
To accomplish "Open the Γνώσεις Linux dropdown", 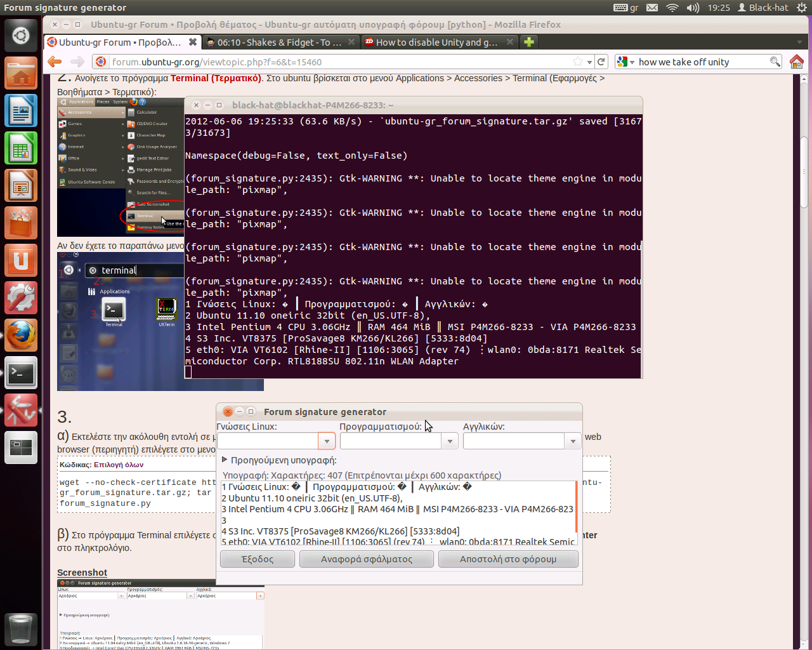I will 327,441.
